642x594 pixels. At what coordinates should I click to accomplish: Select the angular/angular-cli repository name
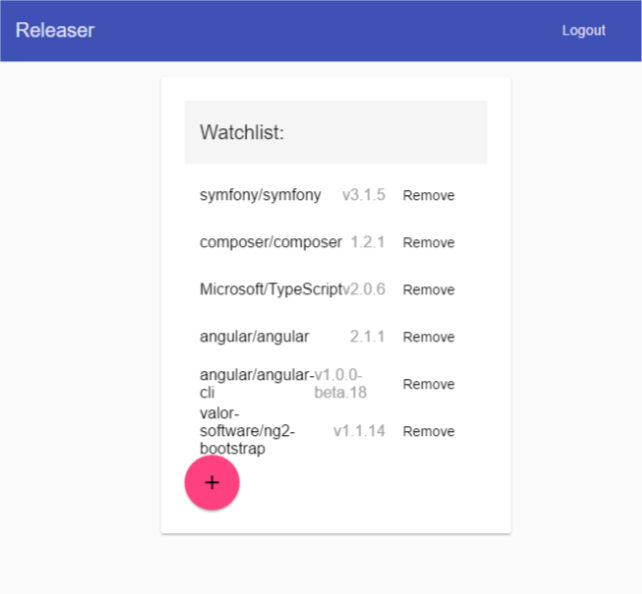click(x=257, y=384)
